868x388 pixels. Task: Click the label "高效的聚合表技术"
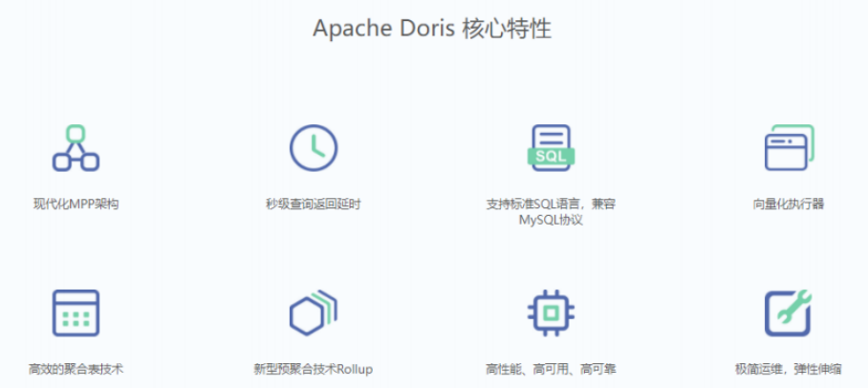[76, 369]
